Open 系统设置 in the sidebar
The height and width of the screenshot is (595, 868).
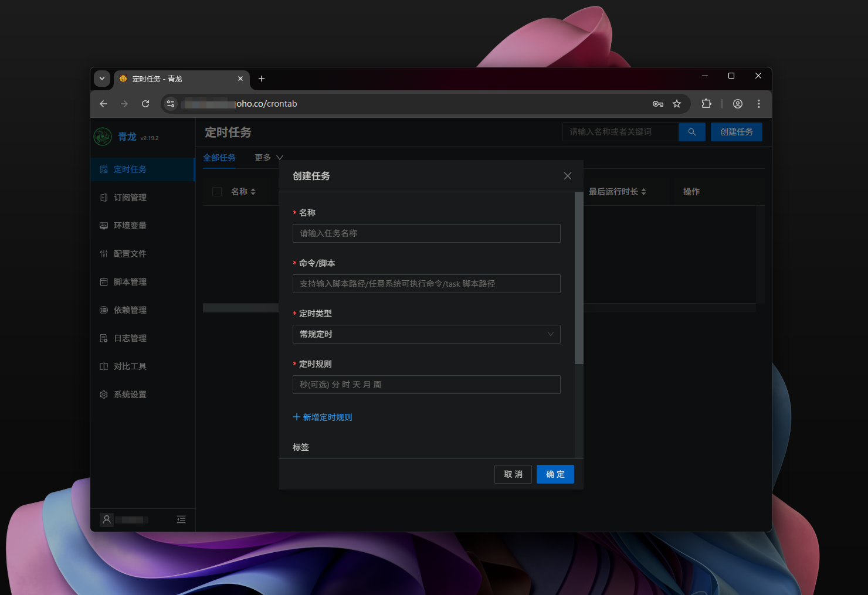coord(143,395)
